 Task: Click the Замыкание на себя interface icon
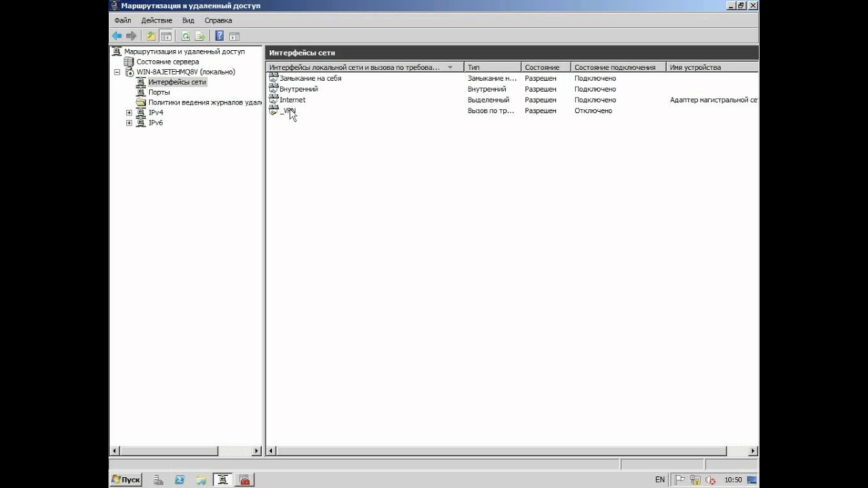(x=273, y=77)
